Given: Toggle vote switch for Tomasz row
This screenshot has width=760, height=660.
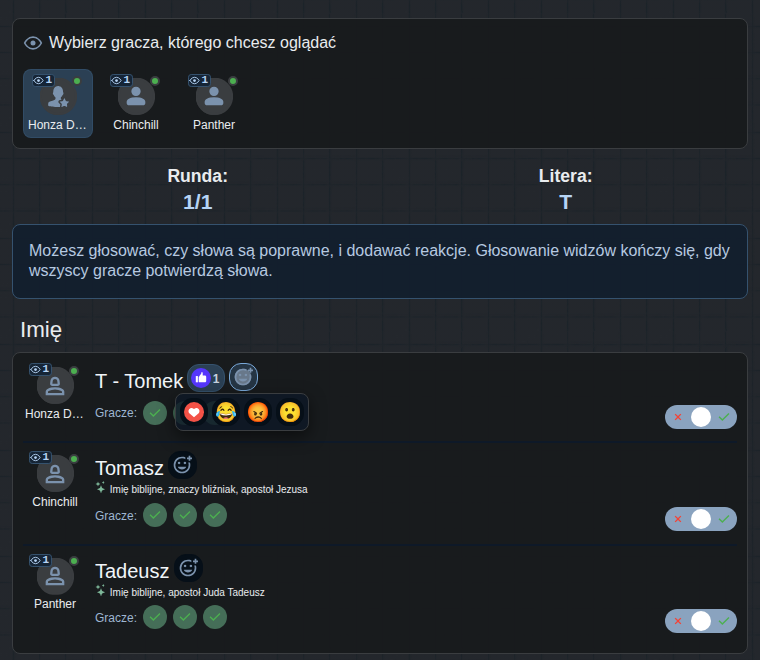Looking at the screenshot, I should click(701, 519).
